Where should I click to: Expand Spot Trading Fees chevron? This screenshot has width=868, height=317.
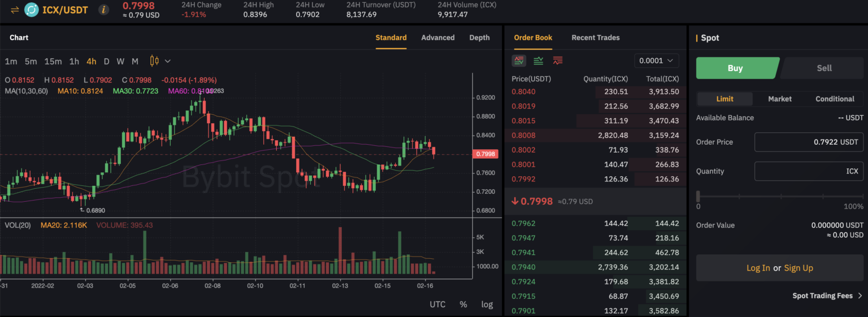(860, 296)
